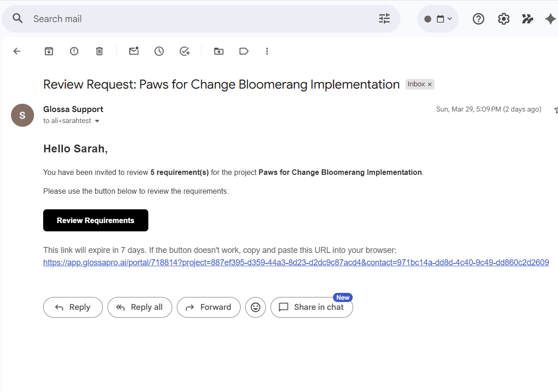558x392 pixels.
Task: Delete this email
Action: tap(99, 51)
